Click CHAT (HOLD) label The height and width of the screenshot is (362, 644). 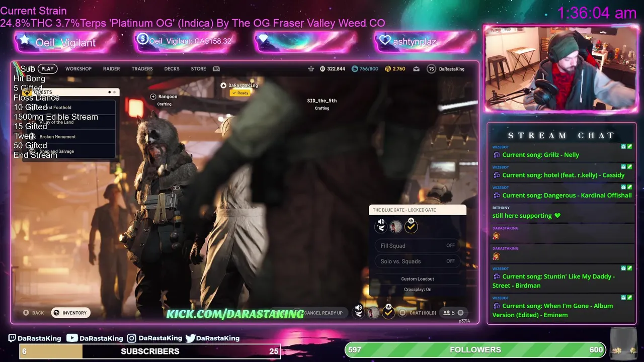point(423,313)
